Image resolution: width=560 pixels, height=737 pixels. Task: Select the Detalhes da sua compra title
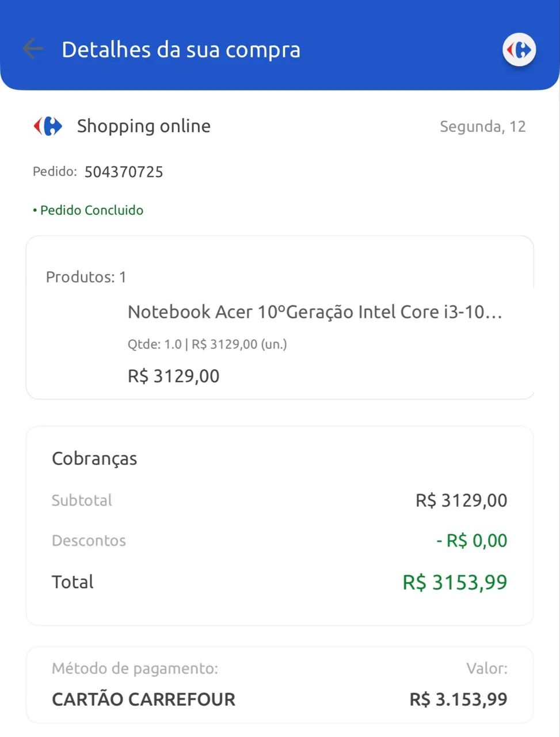(x=181, y=50)
